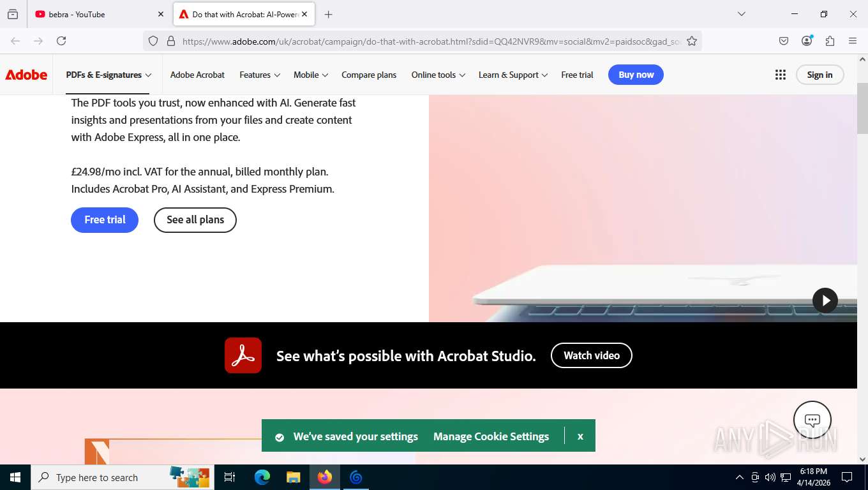This screenshot has height=490, width=868.
Task: Open the Windows Start menu
Action: pos(15,477)
